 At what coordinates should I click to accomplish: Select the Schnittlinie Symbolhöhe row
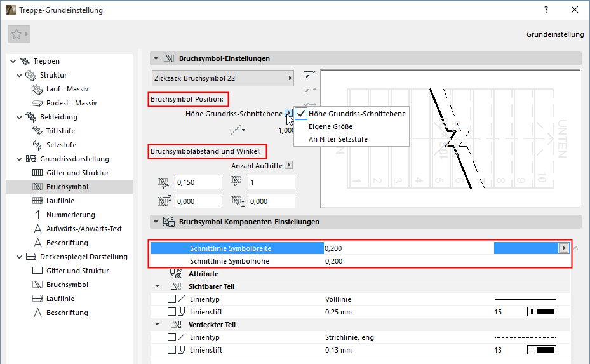(360, 261)
